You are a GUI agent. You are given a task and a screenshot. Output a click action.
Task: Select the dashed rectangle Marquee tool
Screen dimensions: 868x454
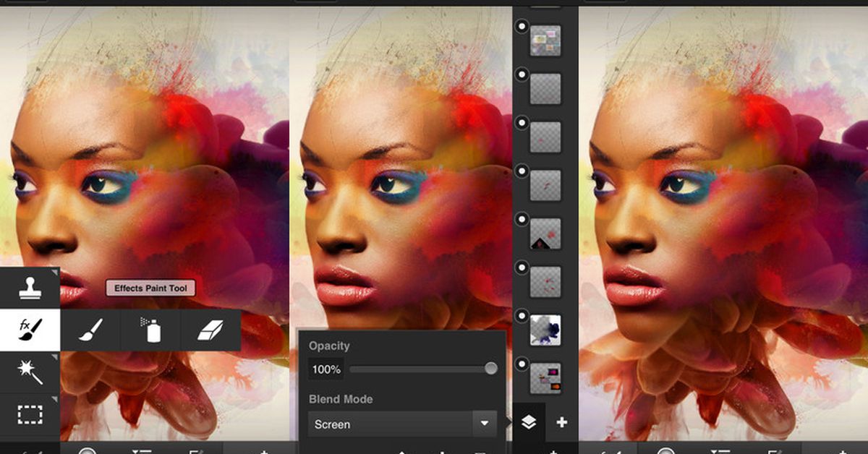pyautogui.click(x=30, y=415)
